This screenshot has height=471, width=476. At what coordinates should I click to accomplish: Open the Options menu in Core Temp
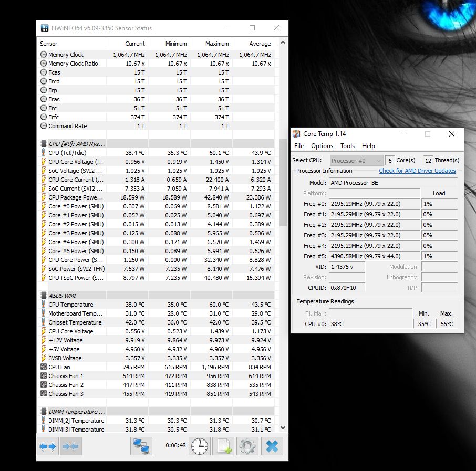(x=322, y=145)
